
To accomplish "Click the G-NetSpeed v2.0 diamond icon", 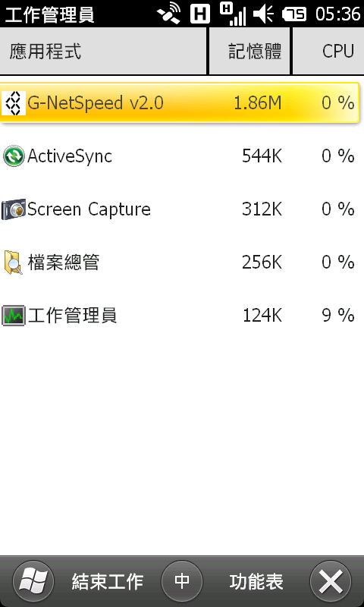I will coord(14,103).
